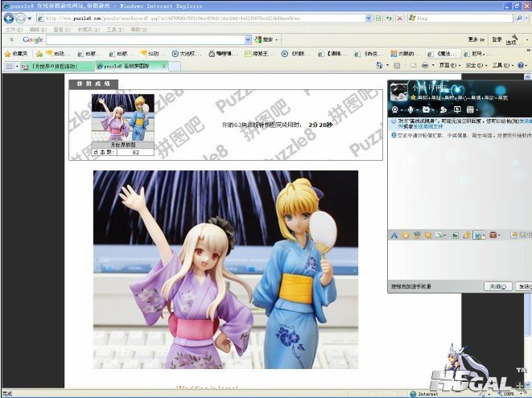The height and width of the screenshot is (398, 532).
Task: Open the 帮助(H) menu
Action: [x=139, y=30]
